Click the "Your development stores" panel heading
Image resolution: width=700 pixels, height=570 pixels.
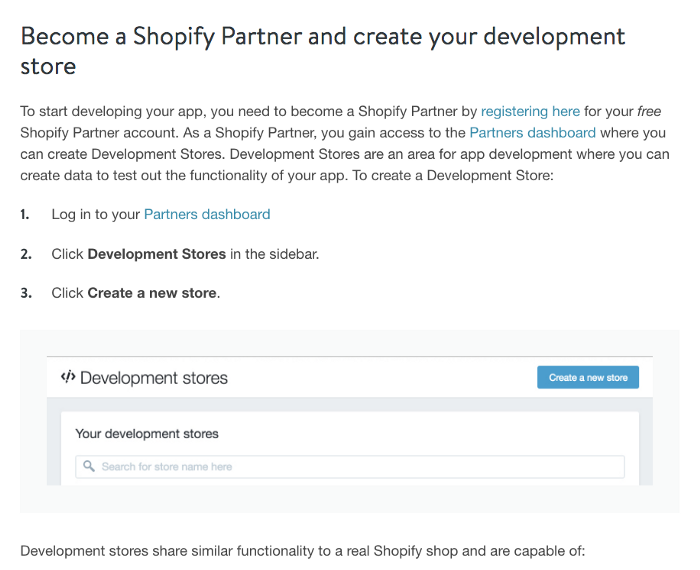tap(147, 433)
